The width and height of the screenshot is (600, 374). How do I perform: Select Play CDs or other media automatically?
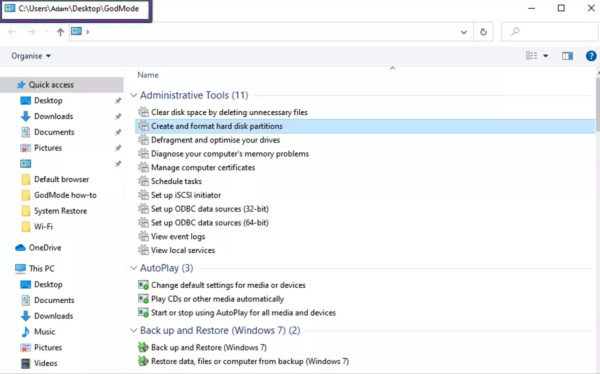(x=217, y=299)
